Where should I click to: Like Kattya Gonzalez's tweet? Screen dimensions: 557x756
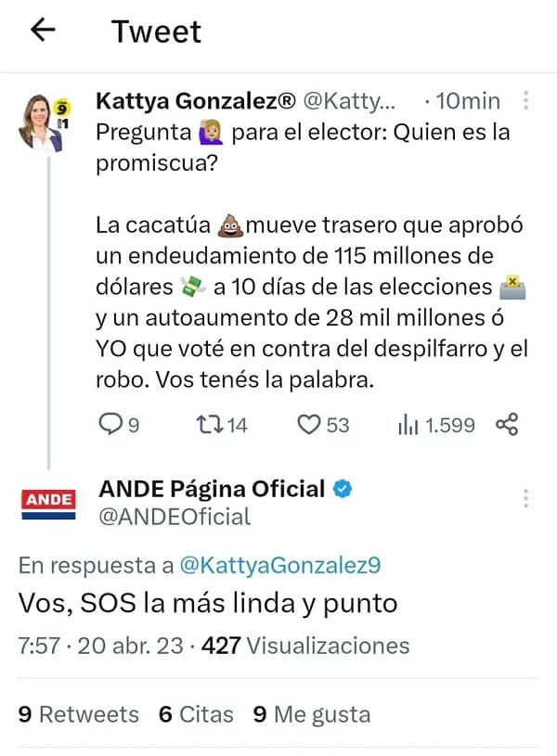click(x=308, y=425)
